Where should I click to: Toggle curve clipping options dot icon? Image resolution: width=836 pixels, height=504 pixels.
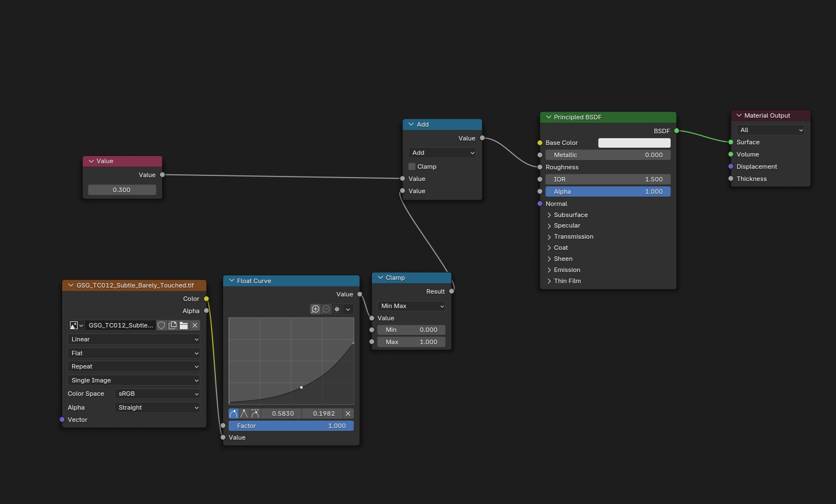[336, 309]
